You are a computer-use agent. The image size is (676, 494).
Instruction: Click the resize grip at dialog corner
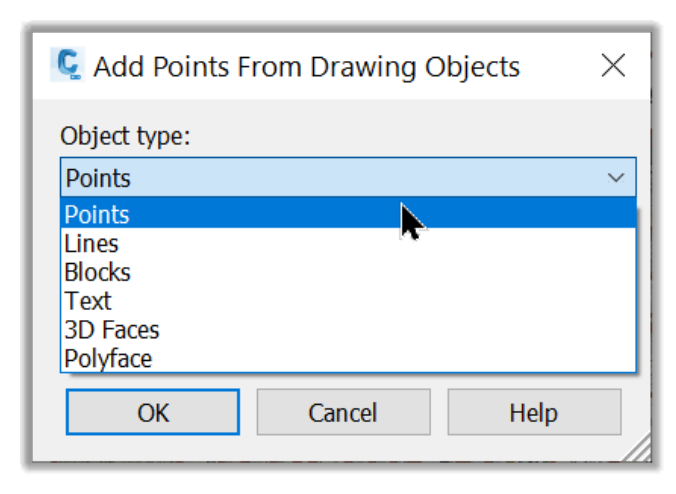(637, 448)
